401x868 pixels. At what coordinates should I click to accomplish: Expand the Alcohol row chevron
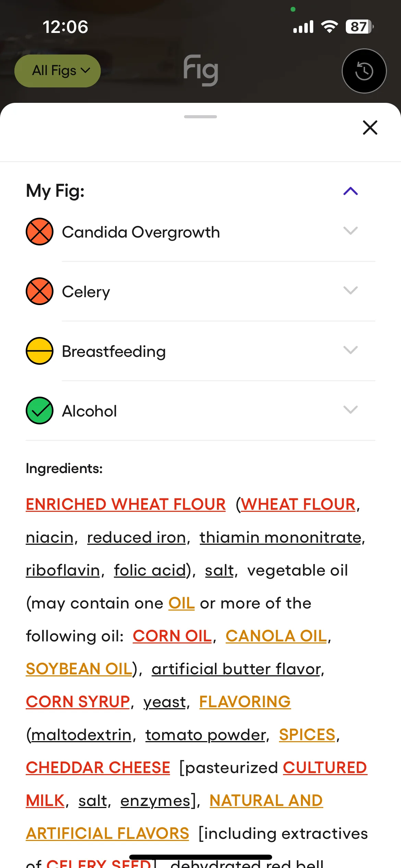351,410
